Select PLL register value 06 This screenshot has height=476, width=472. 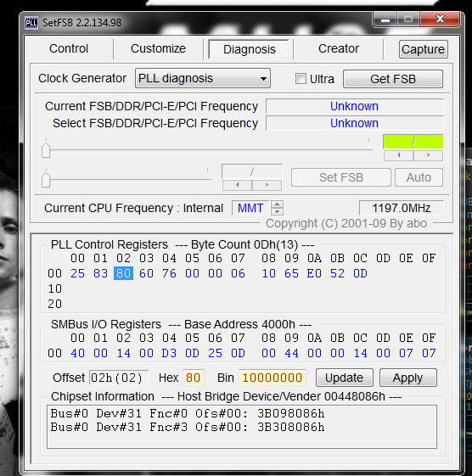point(238,273)
